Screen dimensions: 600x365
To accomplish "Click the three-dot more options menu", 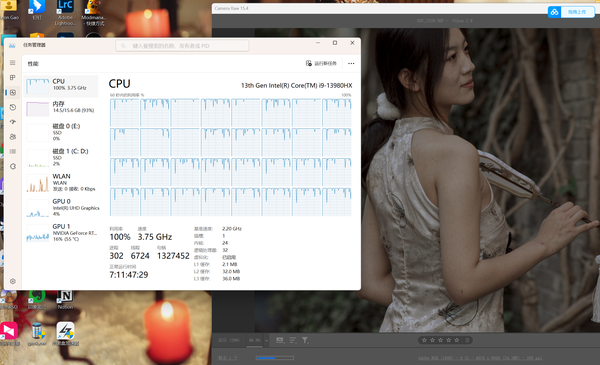I will click(351, 64).
